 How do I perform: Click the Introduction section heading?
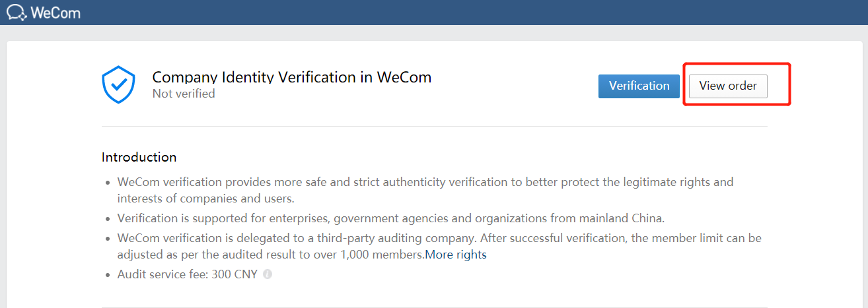click(x=139, y=157)
